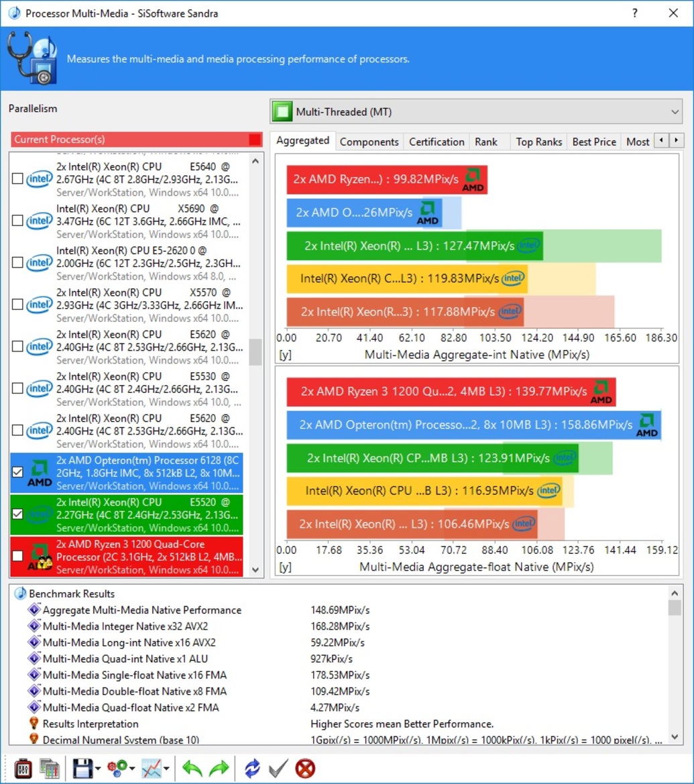Screen dimensions: 694x784
Task: Accept with the grey checkmark icon
Action: (278, 769)
